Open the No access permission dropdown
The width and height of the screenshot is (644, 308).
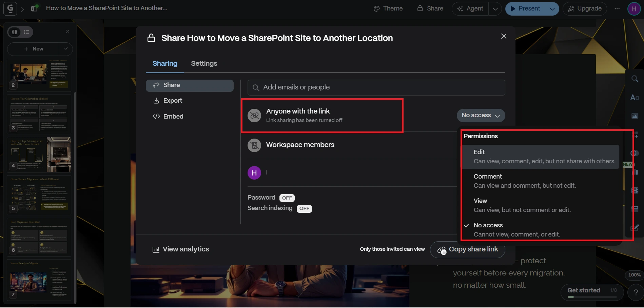(481, 116)
